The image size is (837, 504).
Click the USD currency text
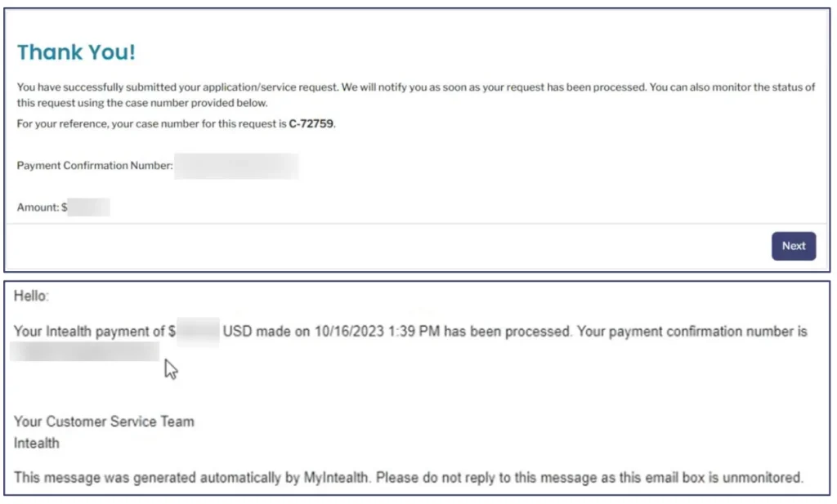click(x=237, y=332)
